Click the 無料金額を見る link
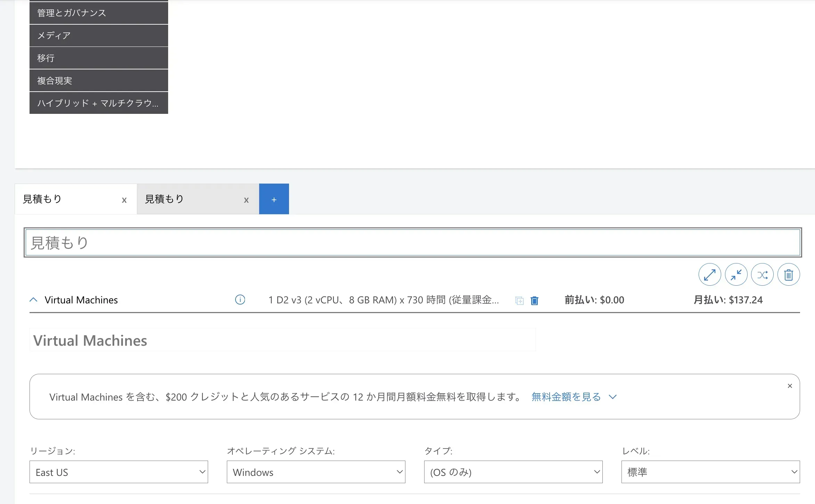The width and height of the screenshot is (815, 504). (566, 397)
